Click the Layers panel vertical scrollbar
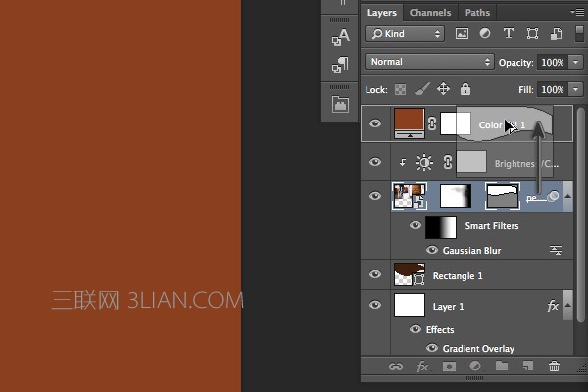Image resolution: width=588 pixels, height=392 pixels. pos(581,215)
